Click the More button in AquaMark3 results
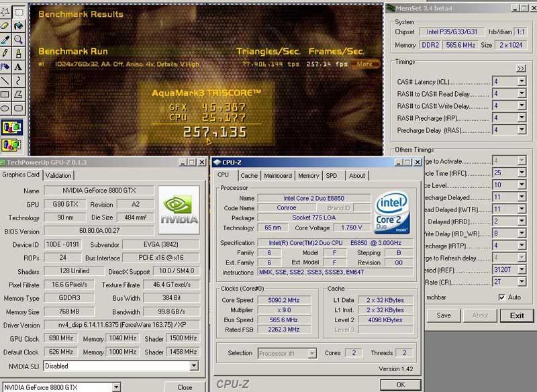 click(365, 64)
